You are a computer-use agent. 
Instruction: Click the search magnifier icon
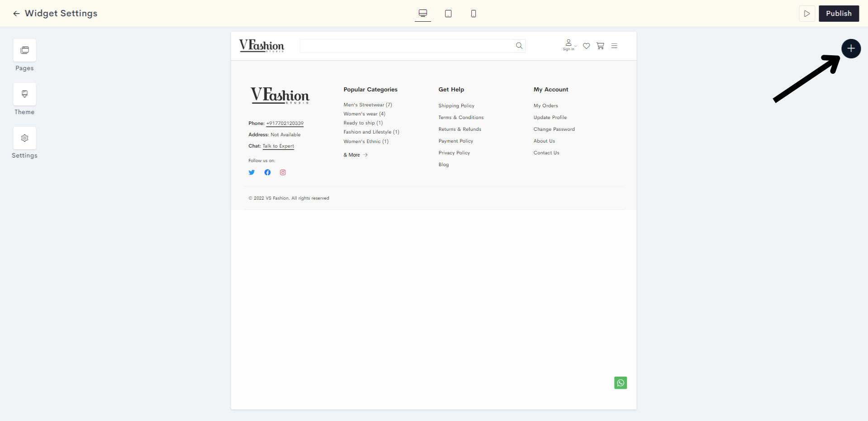[x=519, y=46]
